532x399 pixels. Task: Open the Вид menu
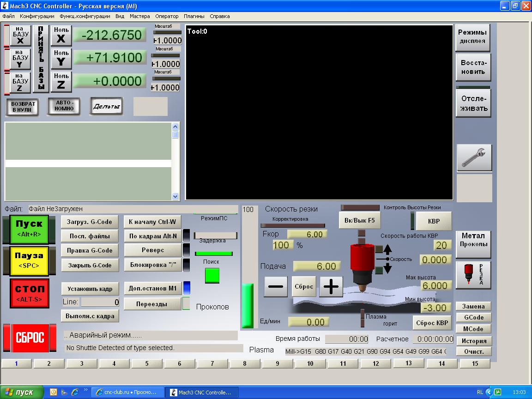(120, 16)
